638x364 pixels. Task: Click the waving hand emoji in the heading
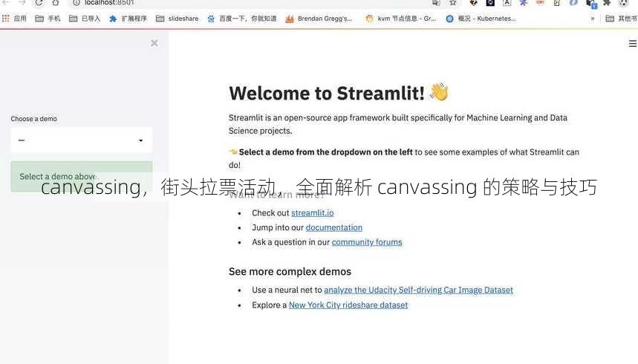(439, 92)
